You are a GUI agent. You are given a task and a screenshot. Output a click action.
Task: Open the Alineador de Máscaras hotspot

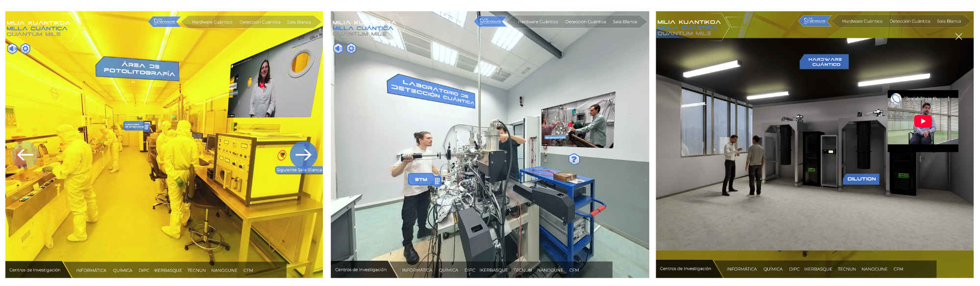pyautogui.click(x=136, y=126)
